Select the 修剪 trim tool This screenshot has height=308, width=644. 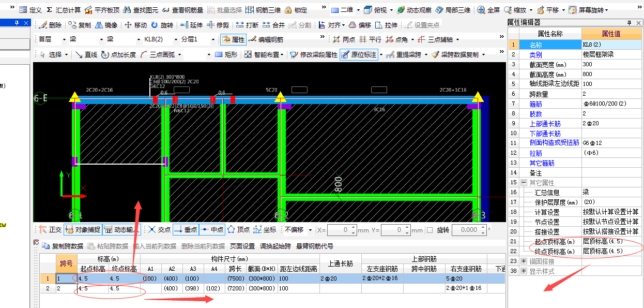point(218,25)
